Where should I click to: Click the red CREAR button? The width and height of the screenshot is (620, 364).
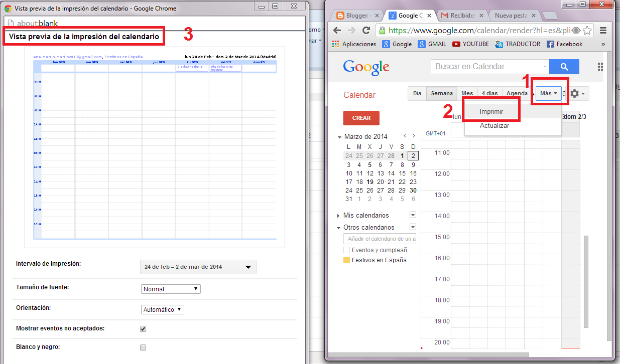click(361, 118)
